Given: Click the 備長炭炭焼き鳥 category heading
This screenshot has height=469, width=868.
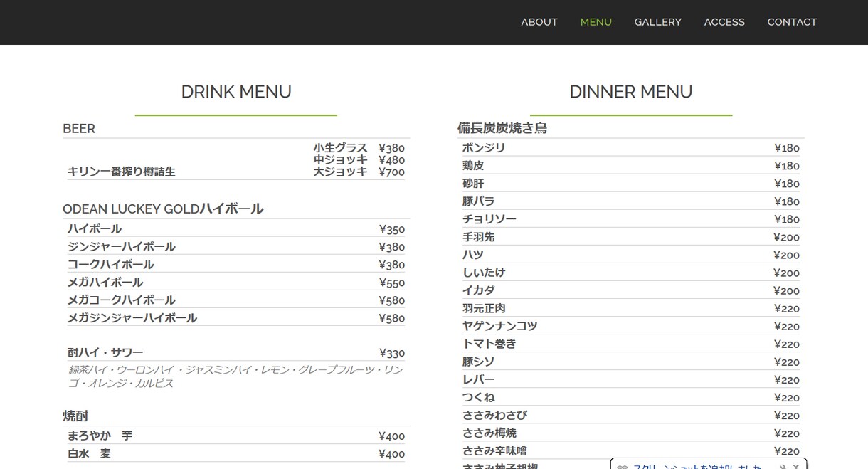Looking at the screenshot, I should tap(502, 129).
